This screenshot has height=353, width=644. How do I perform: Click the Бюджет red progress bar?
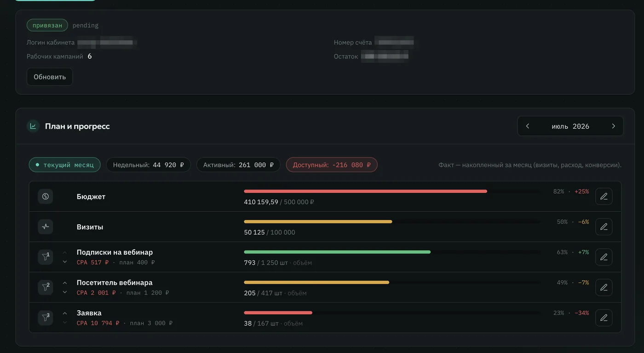coord(365,191)
